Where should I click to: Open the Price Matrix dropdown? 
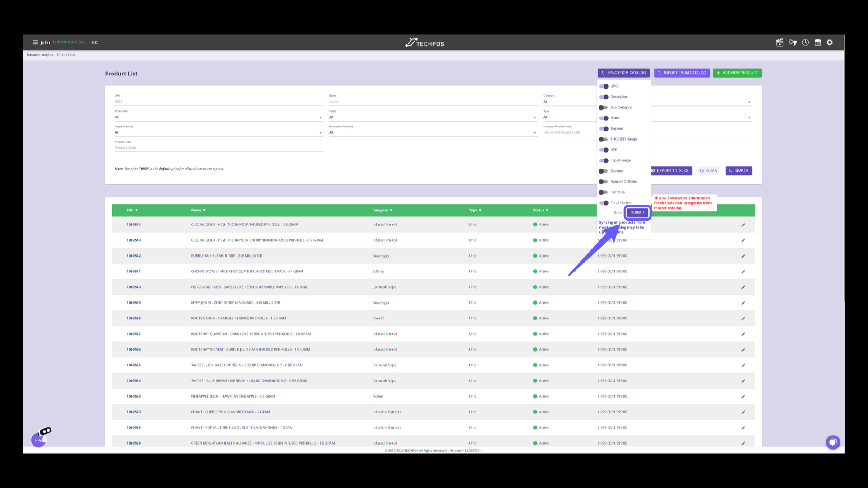click(219, 117)
